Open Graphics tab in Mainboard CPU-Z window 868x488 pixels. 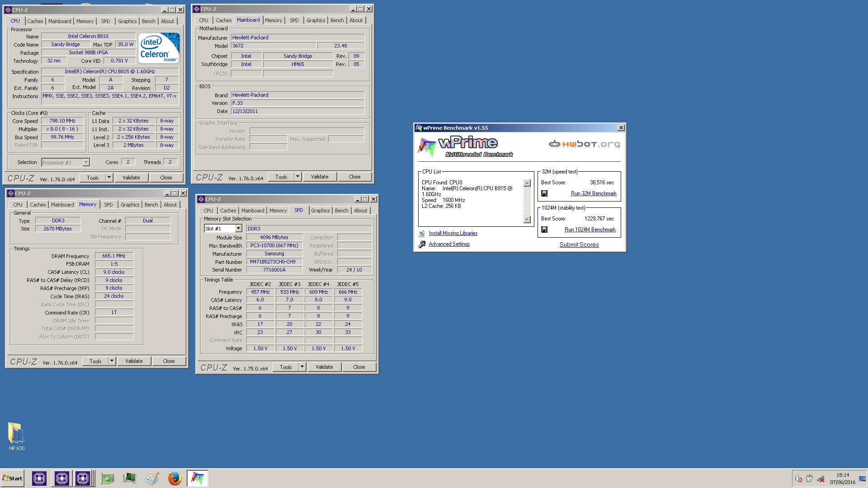coord(316,20)
